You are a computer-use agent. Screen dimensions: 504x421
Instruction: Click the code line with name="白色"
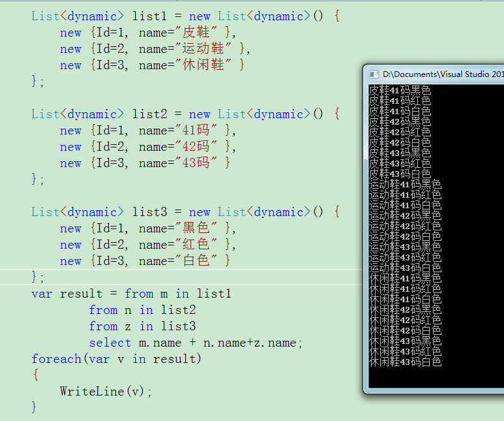coord(145,261)
